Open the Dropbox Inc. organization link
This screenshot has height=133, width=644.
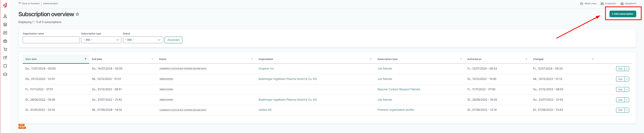(x=266, y=69)
